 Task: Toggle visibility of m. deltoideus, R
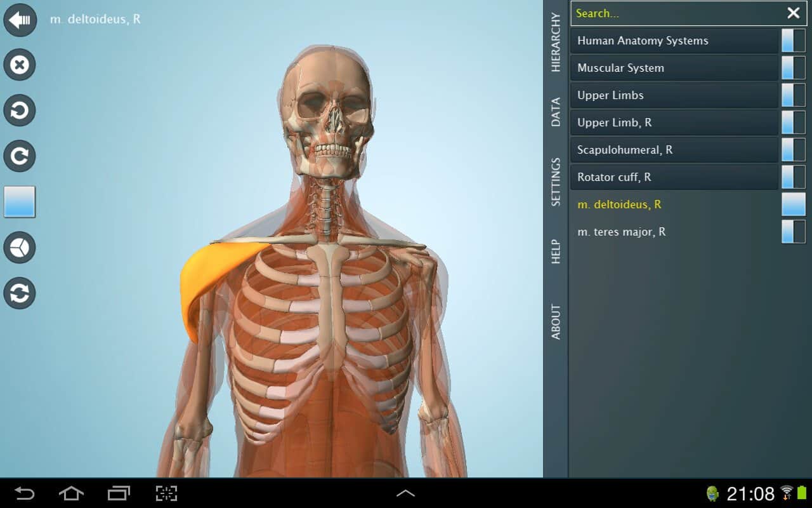coord(793,204)
